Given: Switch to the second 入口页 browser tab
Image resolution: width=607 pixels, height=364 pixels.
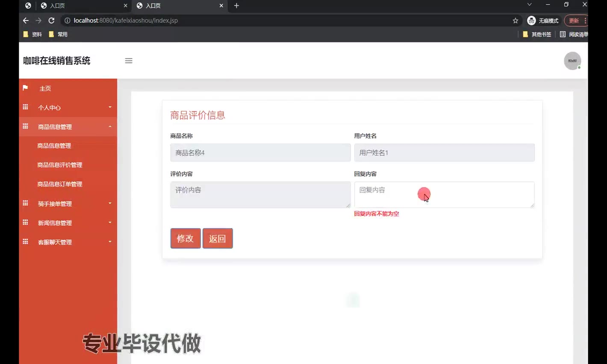Looking at the screenshot, I should tap(180, 6).
